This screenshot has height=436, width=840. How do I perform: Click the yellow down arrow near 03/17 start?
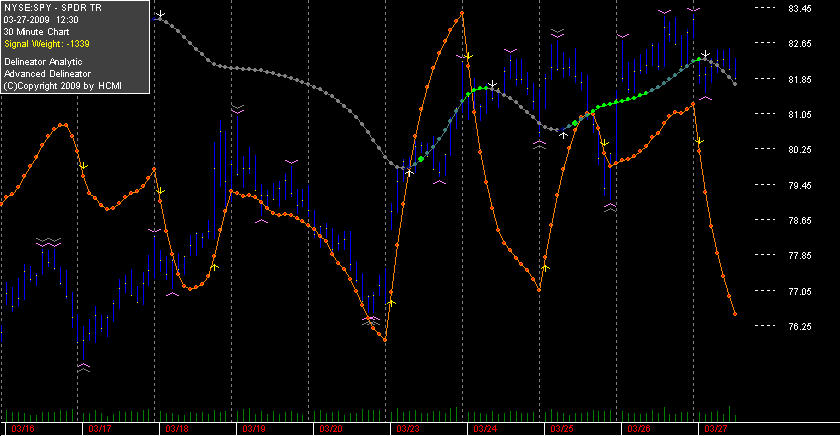[84, 167]
